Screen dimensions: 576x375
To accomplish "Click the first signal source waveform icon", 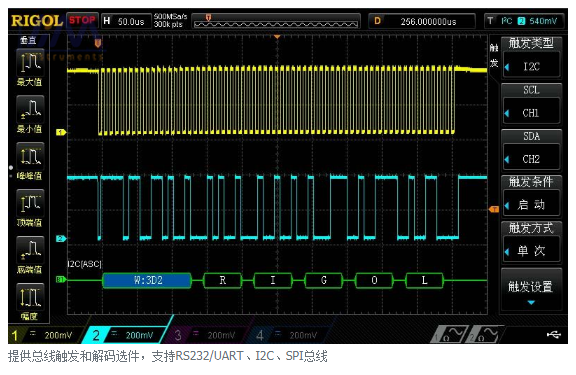I will [x=450, y=334].
